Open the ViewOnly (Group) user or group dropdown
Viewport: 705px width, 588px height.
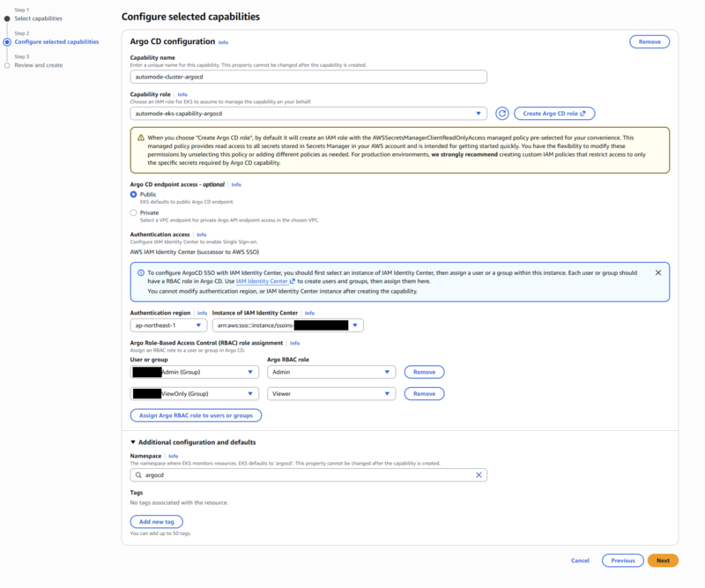point(195,394)
